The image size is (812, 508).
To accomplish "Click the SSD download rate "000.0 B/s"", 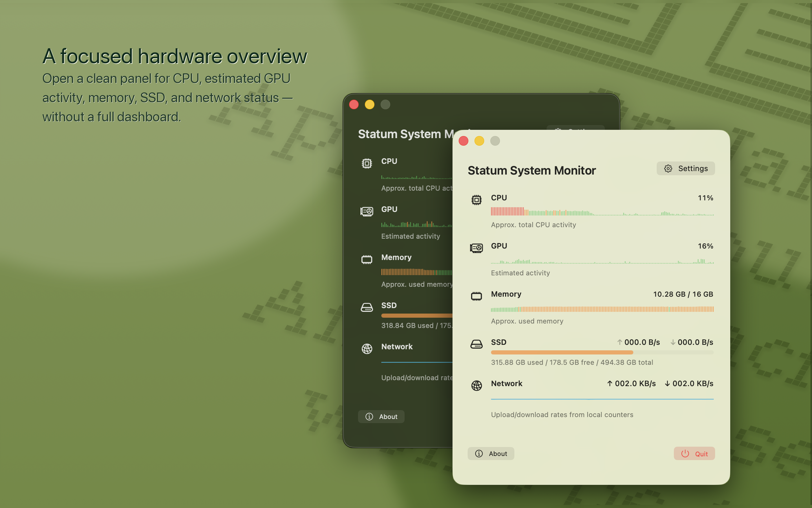I will pos(692,342).
